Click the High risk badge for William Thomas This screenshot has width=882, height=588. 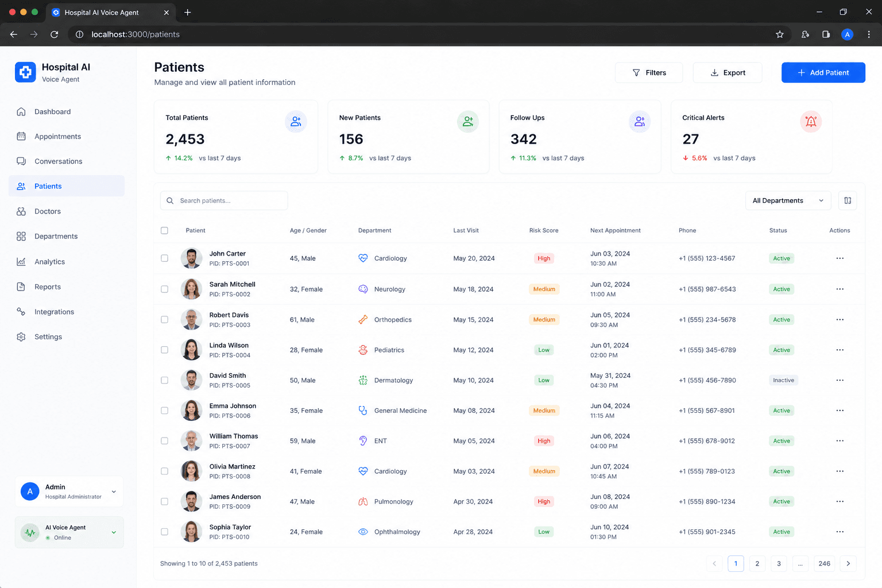[544, 441]
